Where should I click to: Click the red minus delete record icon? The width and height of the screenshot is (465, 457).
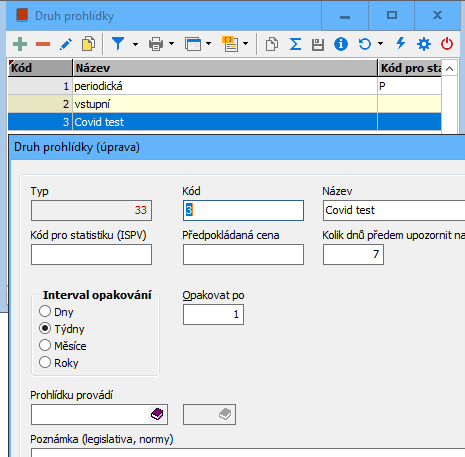(43, 44)
